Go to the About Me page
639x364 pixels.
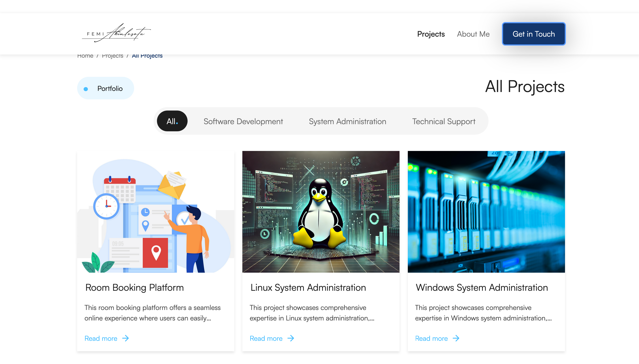(473, 34)
